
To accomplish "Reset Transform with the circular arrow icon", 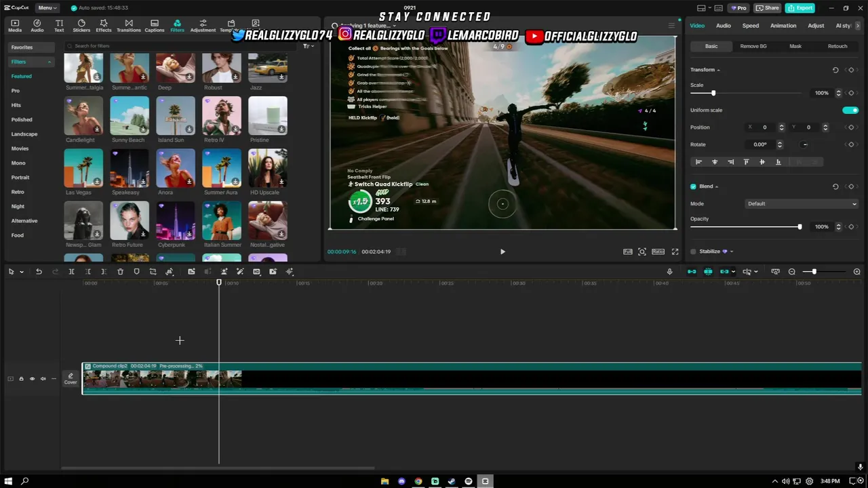I will 835,70.
